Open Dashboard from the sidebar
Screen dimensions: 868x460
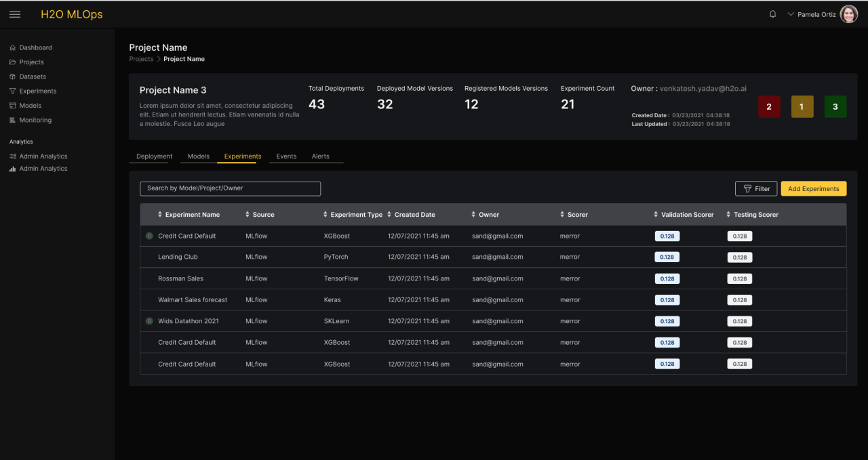point(35,47)
